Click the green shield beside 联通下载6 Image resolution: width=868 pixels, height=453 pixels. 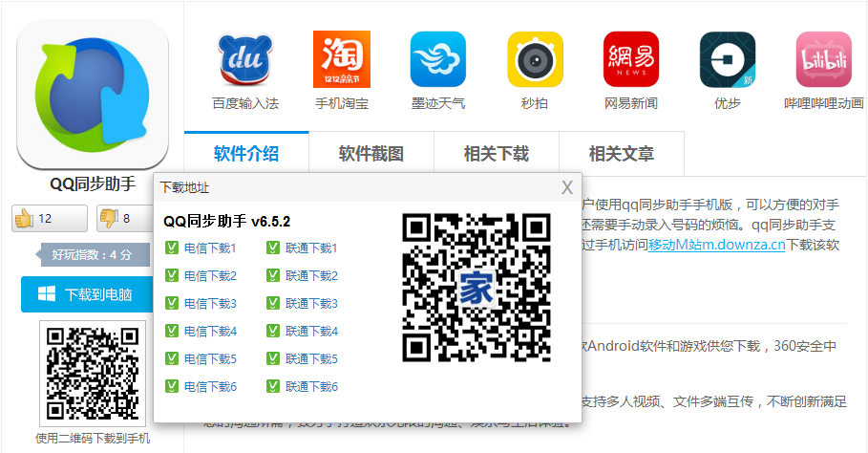point(273,386)
